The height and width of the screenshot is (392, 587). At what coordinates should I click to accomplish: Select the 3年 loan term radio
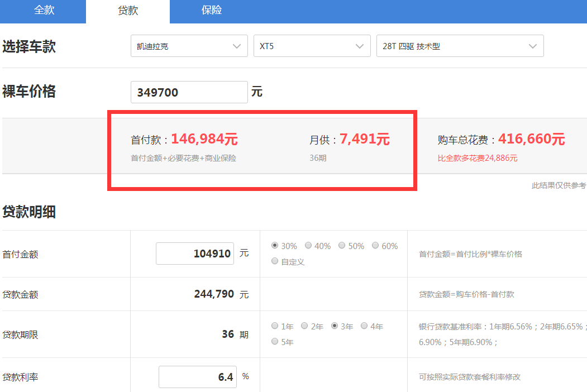point(335,326)
